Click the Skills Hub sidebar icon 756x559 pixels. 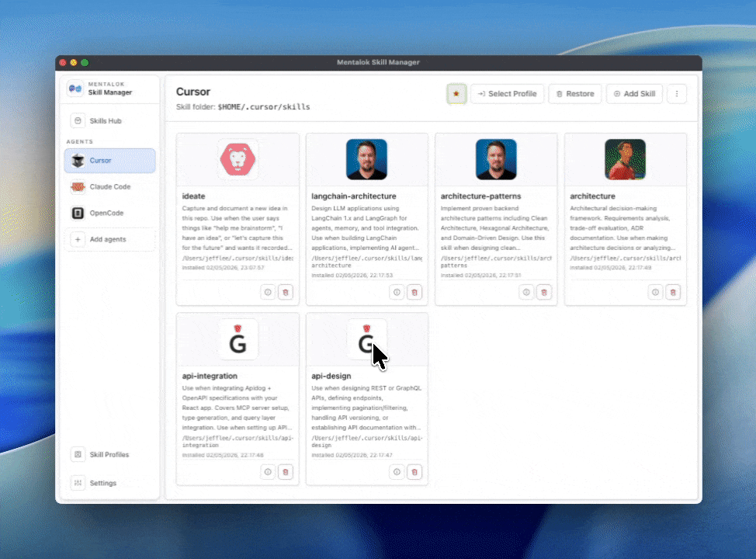pyautogui.click(x=78, y=120)
